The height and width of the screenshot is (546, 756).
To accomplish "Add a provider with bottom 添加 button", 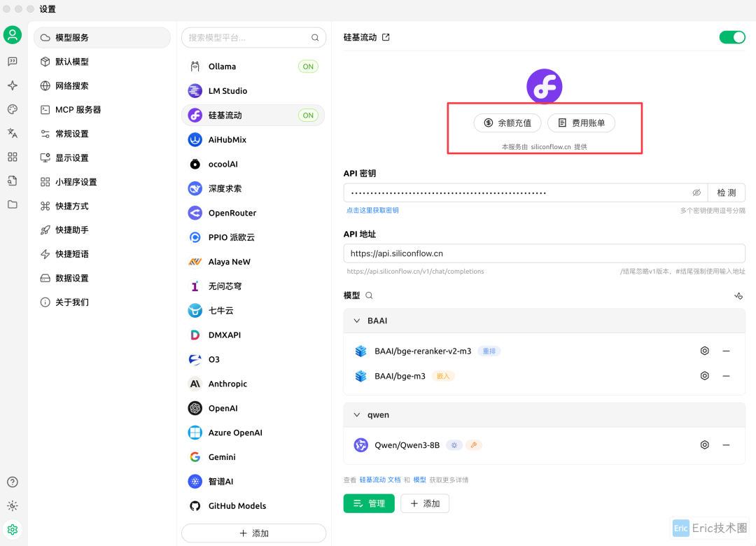I will [253, 533].
